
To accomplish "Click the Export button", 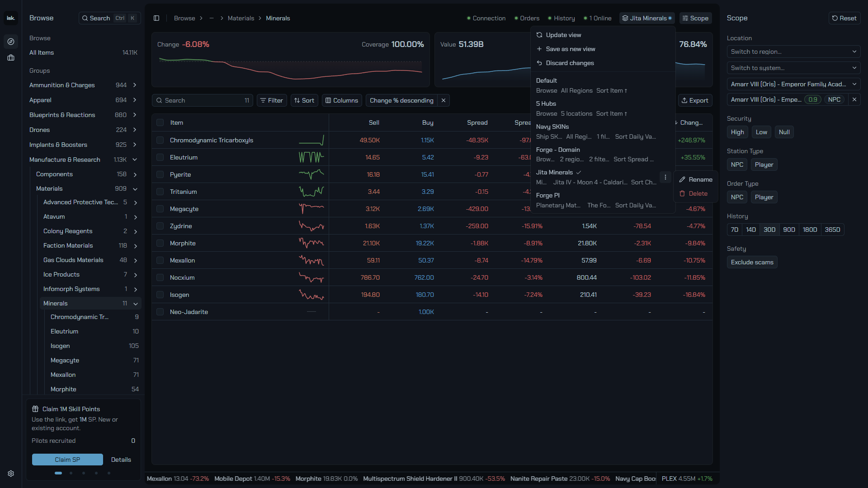I will [x=695, y=100].
